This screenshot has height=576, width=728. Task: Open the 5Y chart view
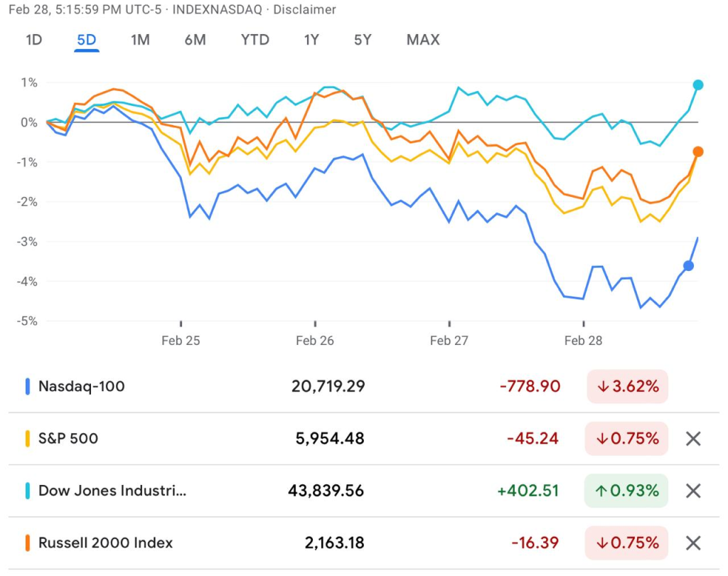[x=363, y=40]
